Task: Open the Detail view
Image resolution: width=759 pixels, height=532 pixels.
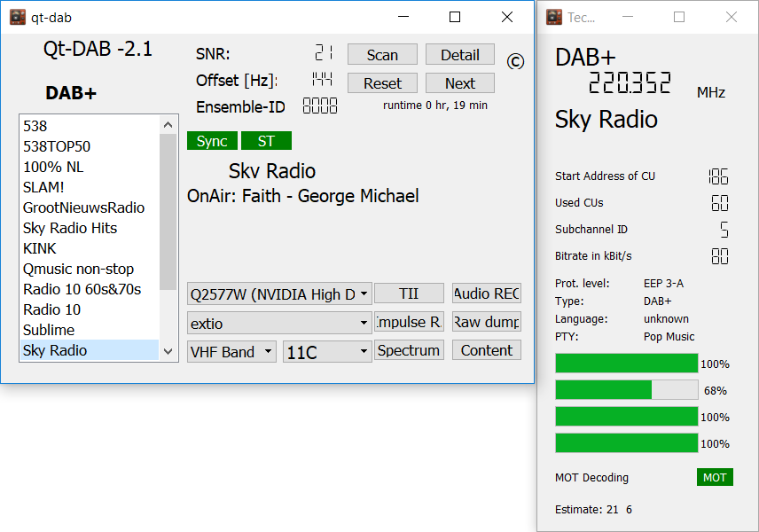Action: coord(460,55)
